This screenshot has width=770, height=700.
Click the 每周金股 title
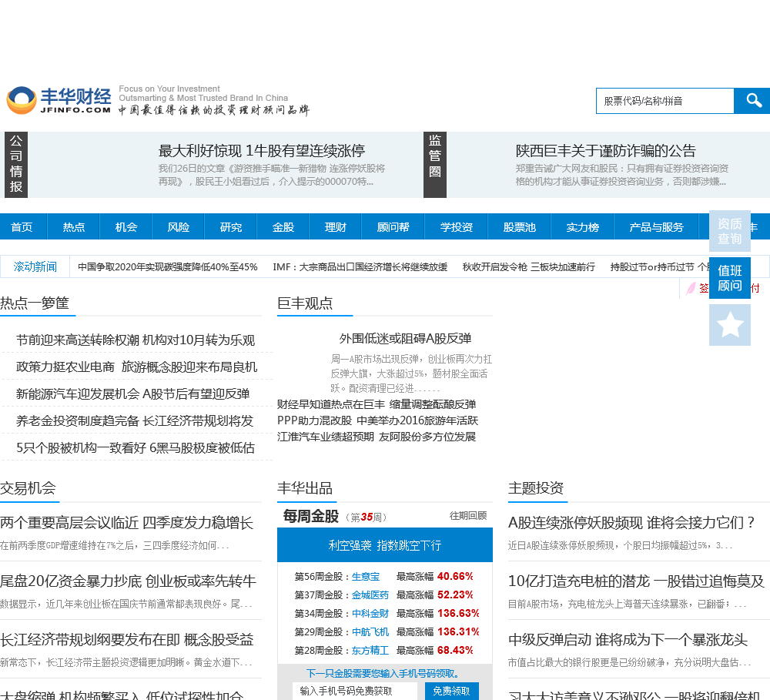tap(311, 516)
